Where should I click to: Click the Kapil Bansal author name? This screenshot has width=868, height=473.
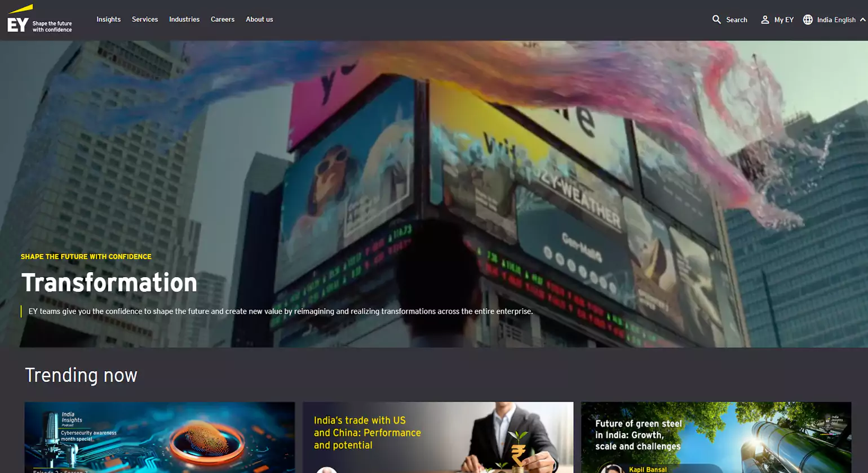pyautogui.click(x=648, y=469)
